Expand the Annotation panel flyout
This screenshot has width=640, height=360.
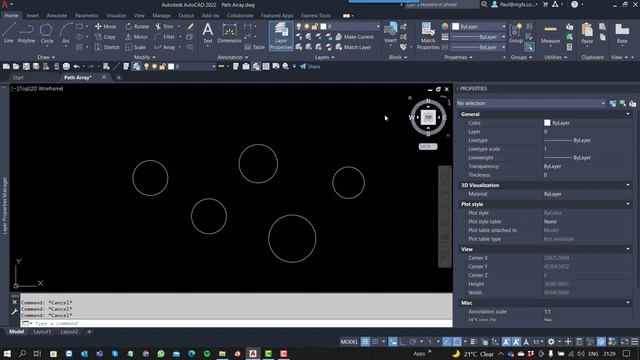(232, 58)
